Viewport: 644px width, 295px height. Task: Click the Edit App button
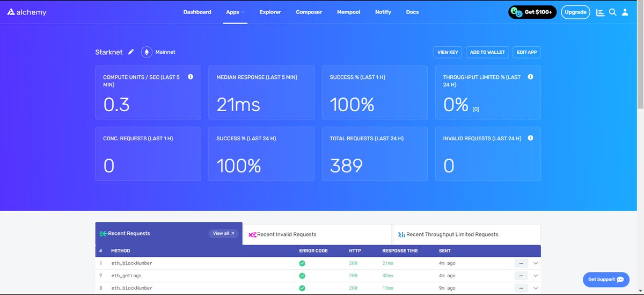coord(526,52)
